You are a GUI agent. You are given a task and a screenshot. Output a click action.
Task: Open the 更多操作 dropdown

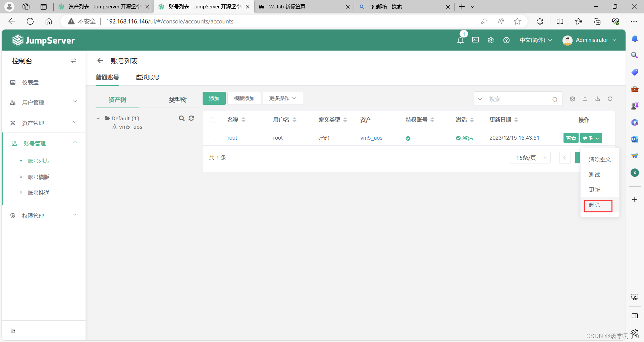pos(283,98)
